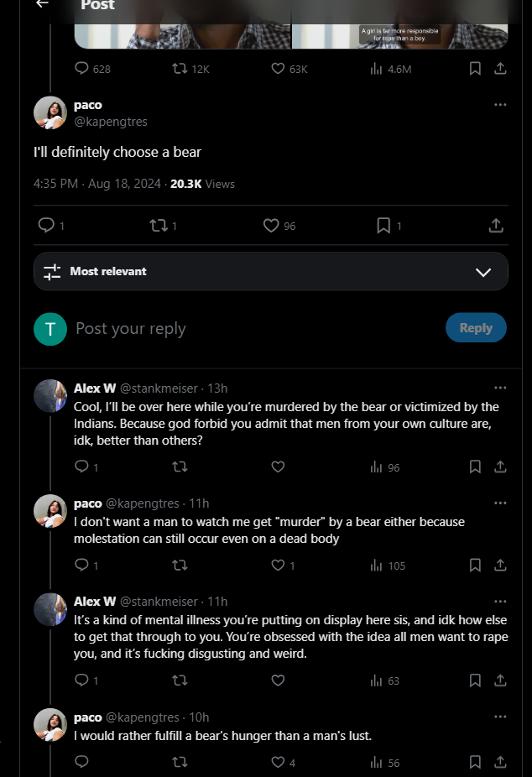Expand the Most relevant sort dropdown
532x777 pixels.
pos(483,272)
